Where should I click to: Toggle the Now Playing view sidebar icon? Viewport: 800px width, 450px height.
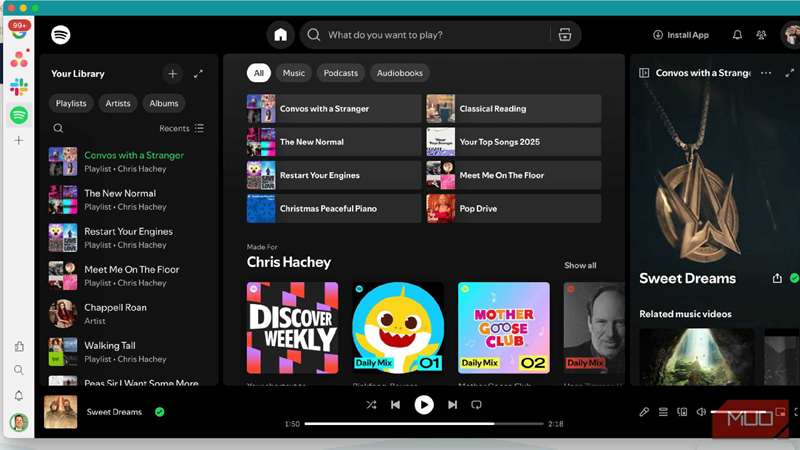(x=644, y=73)
